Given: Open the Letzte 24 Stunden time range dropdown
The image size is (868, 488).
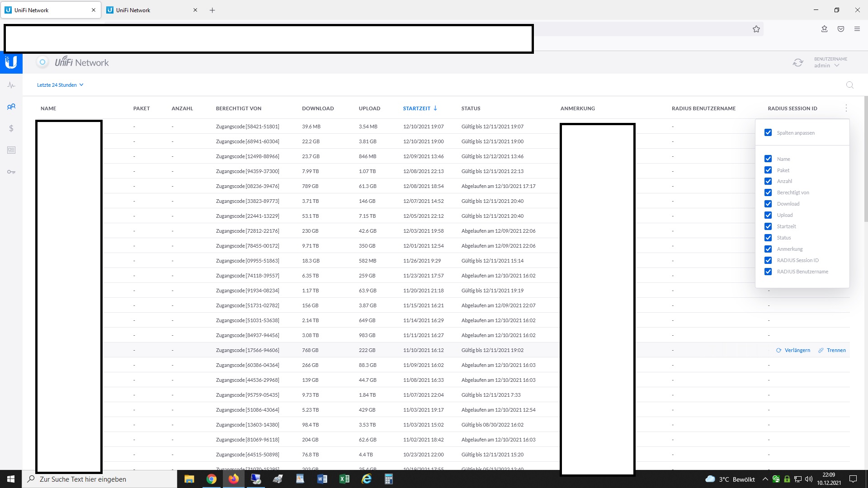Looking at the screenshot, I should [x=60, y=85].
